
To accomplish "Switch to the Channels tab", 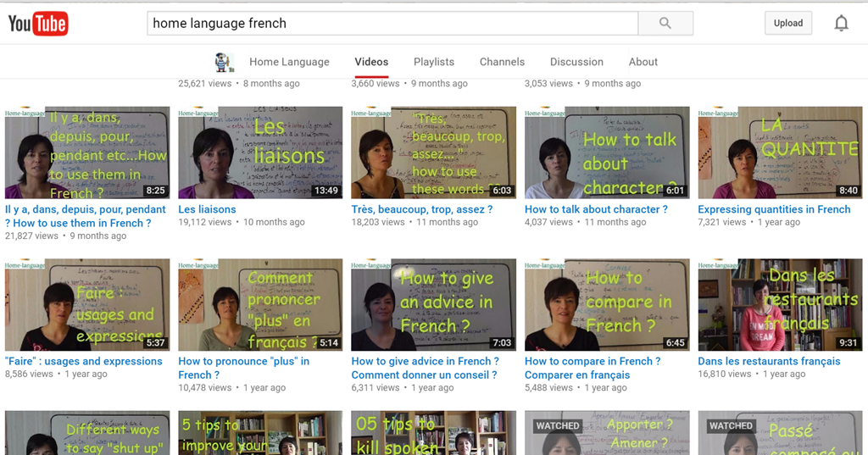I will 502,62.
